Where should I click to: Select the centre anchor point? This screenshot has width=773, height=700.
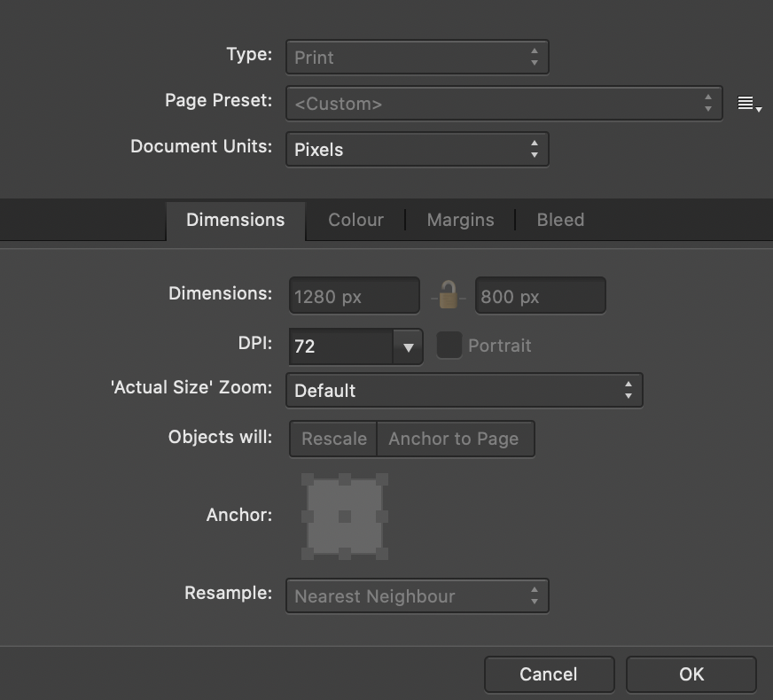pos(345,517)
